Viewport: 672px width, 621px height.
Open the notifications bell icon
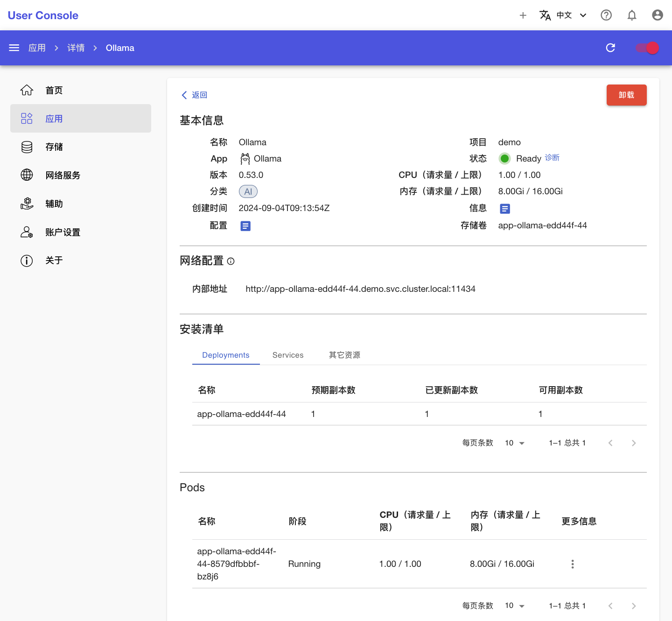[x=632, y=15]
